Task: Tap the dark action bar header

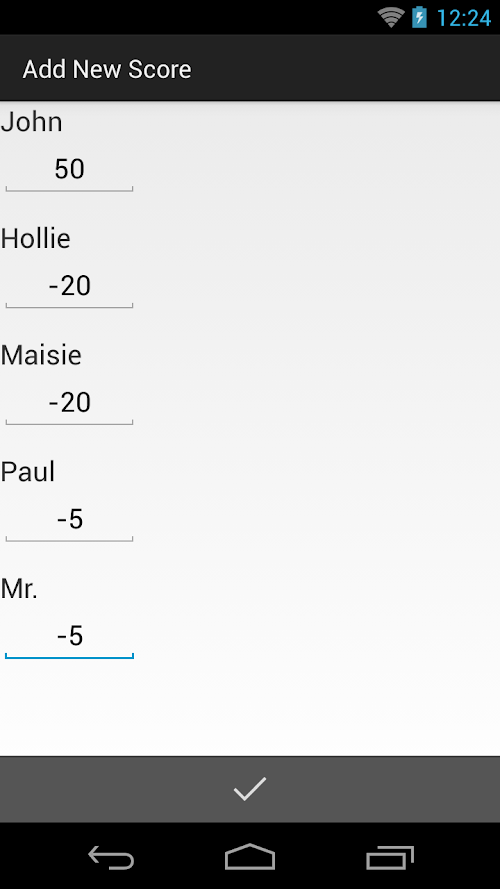Action: [250, 68]
